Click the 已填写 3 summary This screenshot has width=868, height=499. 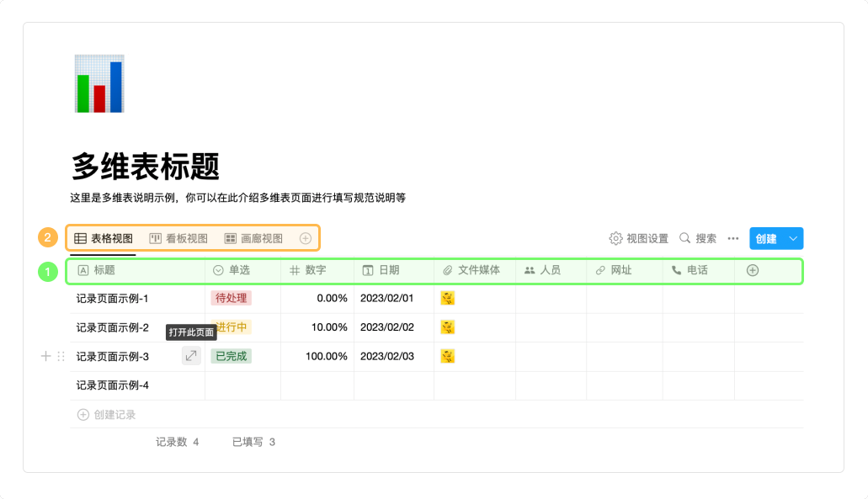pyautogui.click(x=253, y=442)
